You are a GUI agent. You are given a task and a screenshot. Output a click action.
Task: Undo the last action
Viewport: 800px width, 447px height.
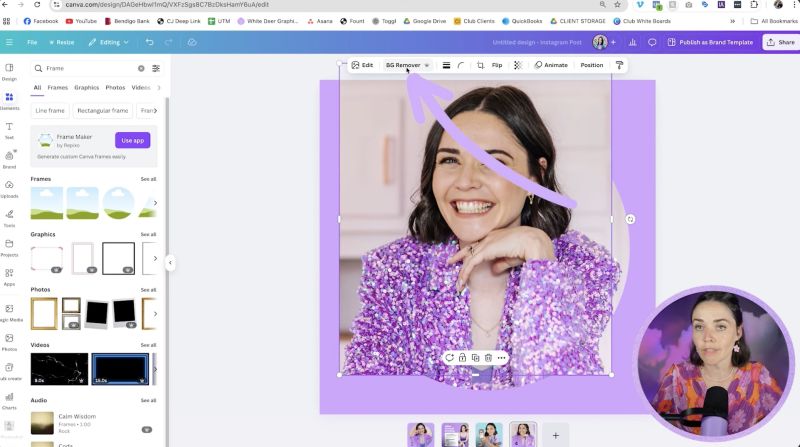pos(149,42)
